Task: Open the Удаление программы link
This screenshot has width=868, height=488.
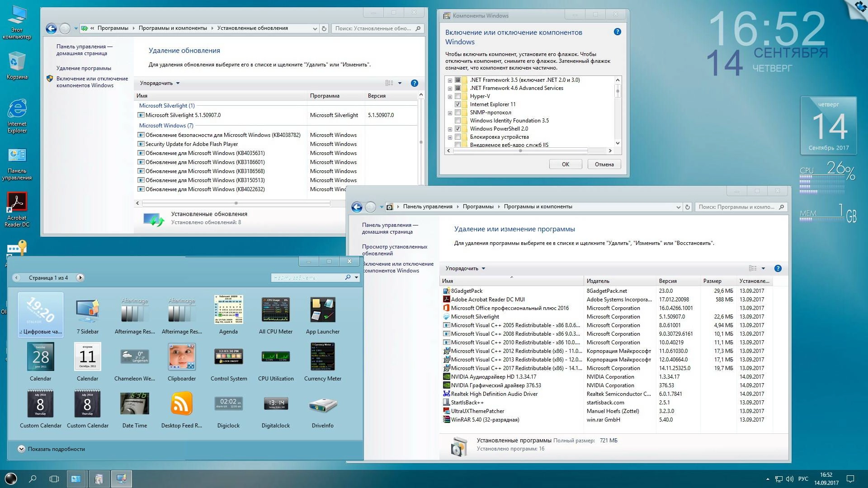Action: (x=83, y=68)
